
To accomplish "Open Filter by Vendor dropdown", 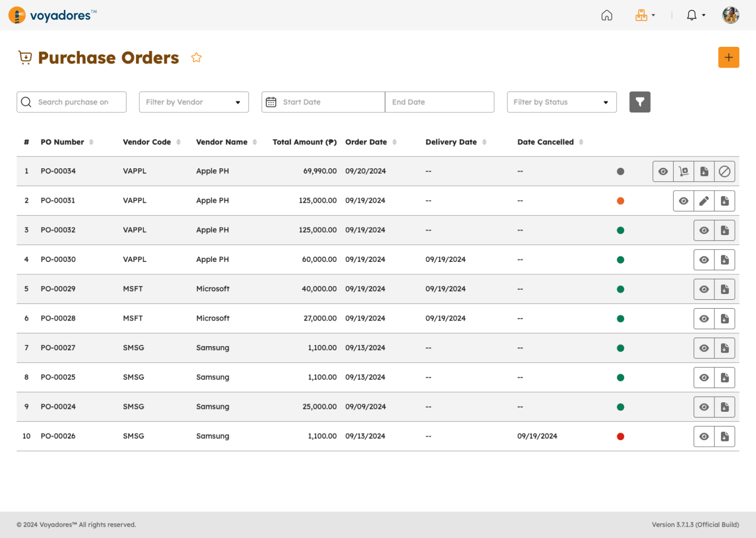I will point(194,102).
